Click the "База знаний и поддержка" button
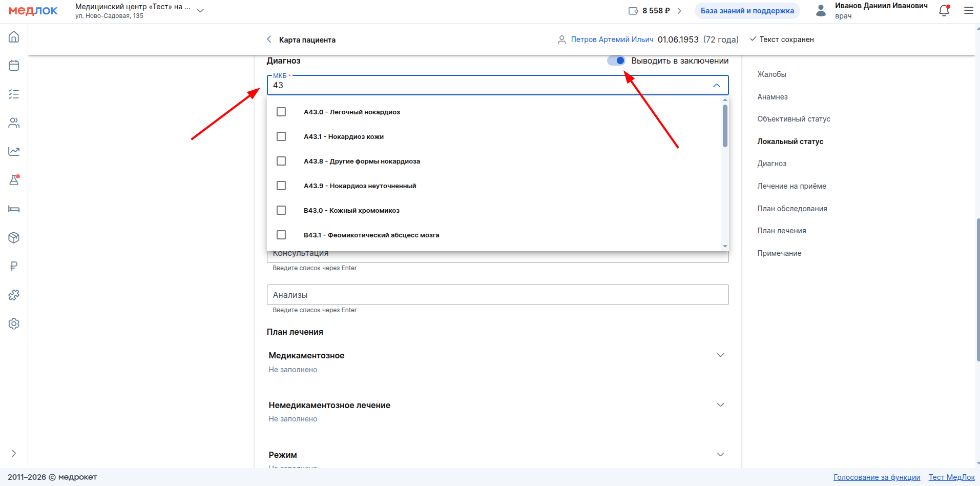 [747, 11]
